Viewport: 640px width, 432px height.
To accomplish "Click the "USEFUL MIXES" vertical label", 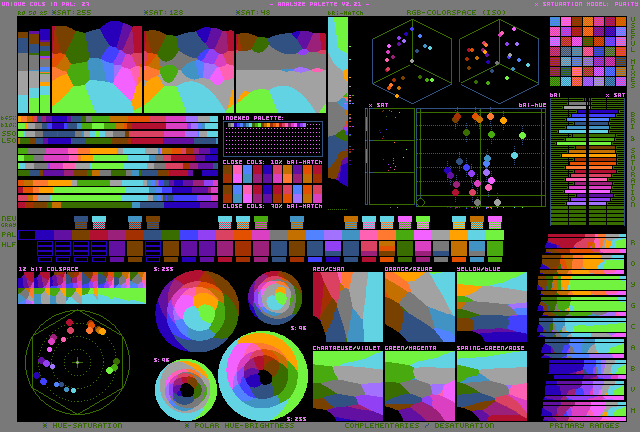I will 633,52.
